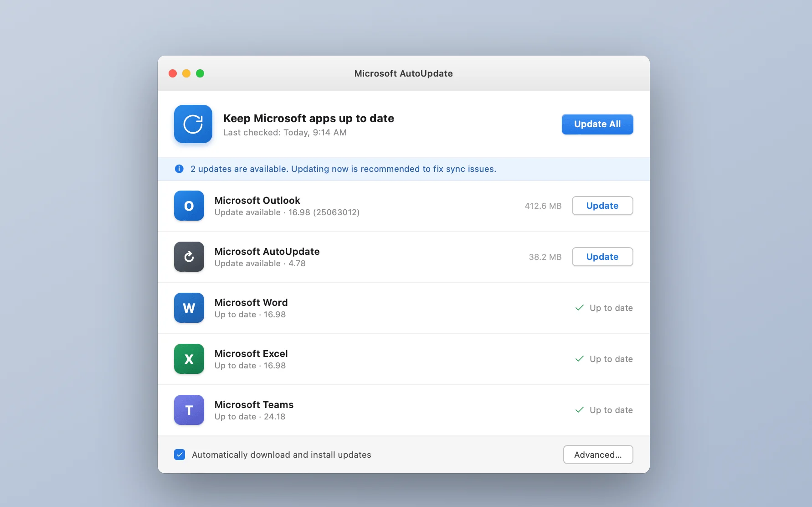Click the green checkmark beside Excel's Up to date
The width and height of the screenshot is (812, 507).
(x=580, y=359)
